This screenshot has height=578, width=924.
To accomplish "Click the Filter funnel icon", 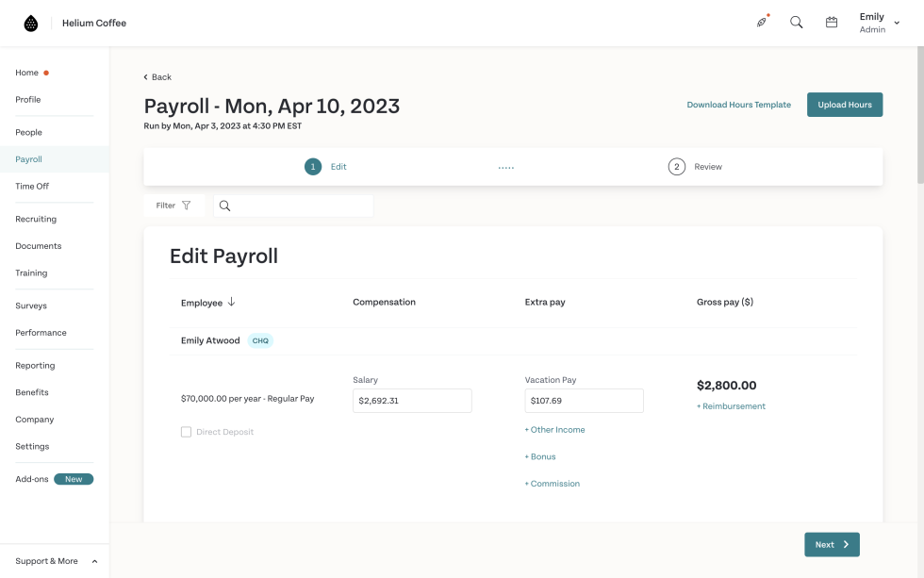I will click(186, 206).
